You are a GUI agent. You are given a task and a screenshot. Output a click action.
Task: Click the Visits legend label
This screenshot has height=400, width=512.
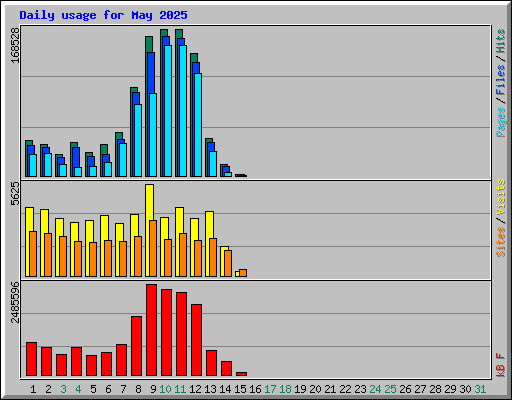coord(500,197)
